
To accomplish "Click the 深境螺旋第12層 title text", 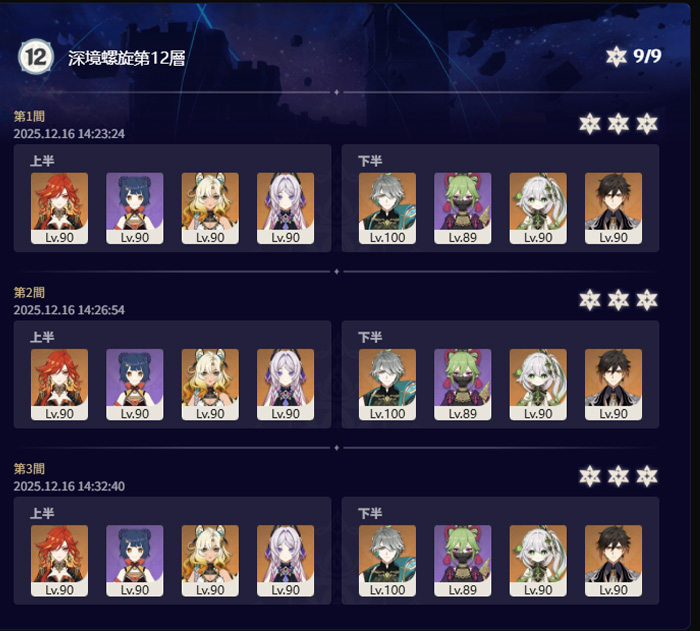I will 127,58.
